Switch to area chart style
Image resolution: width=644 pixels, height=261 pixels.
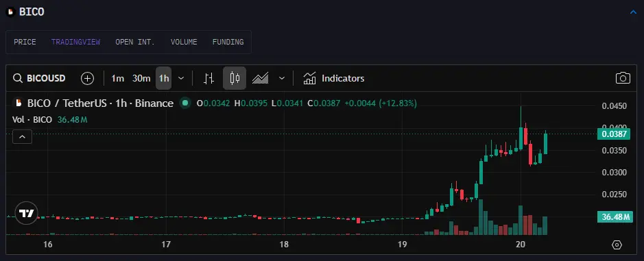tap(260, 78)
